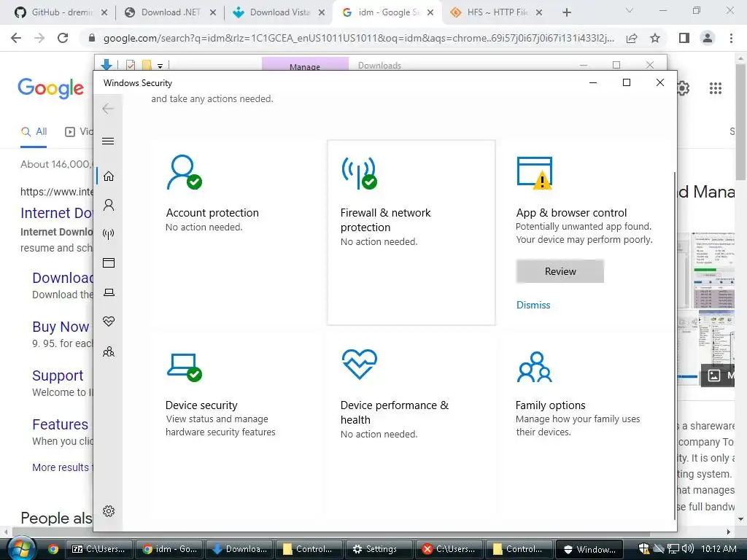Click the back arrow in Windows Security
Image resolution: width=747 pixels, height=560 pixels.
click(108, 109)
